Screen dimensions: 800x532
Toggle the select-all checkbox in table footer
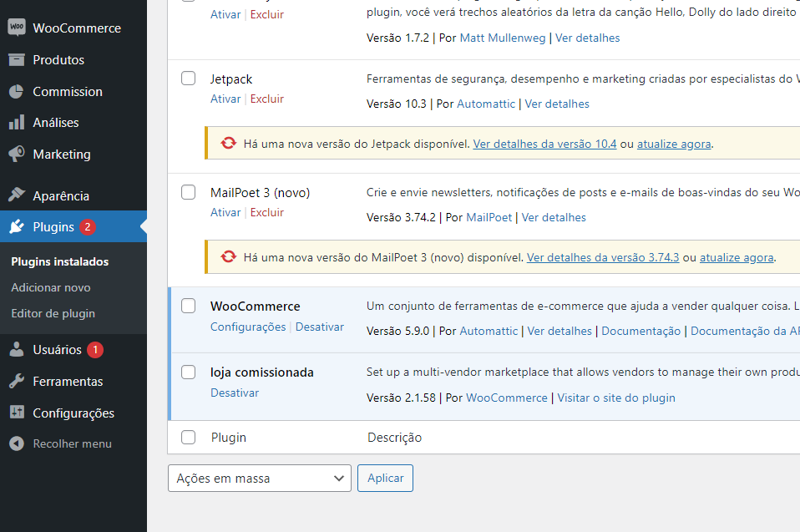(x=189, y=438)
